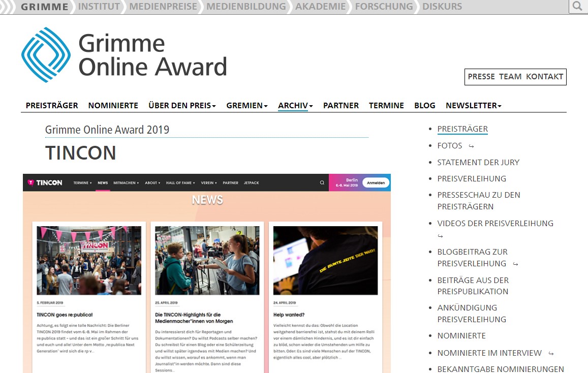Open the sidebar NOMINIERTE link

(461, 336)
